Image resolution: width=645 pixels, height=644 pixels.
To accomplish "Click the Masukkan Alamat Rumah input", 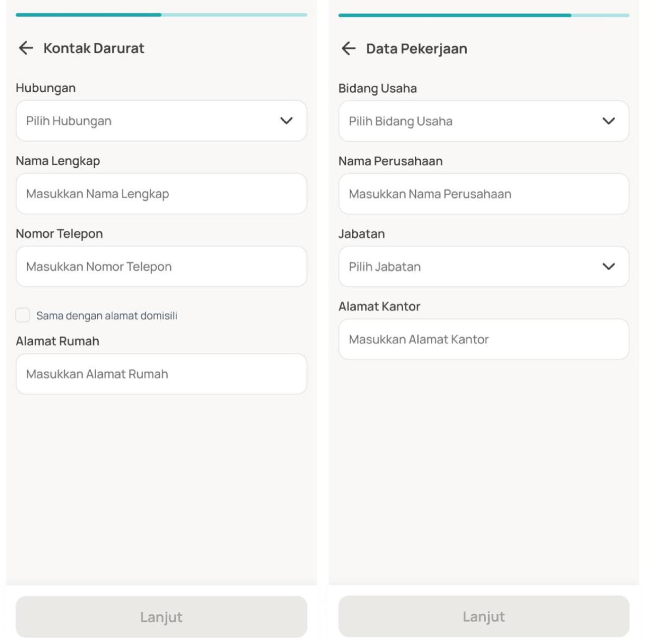I will coord(161,374).
